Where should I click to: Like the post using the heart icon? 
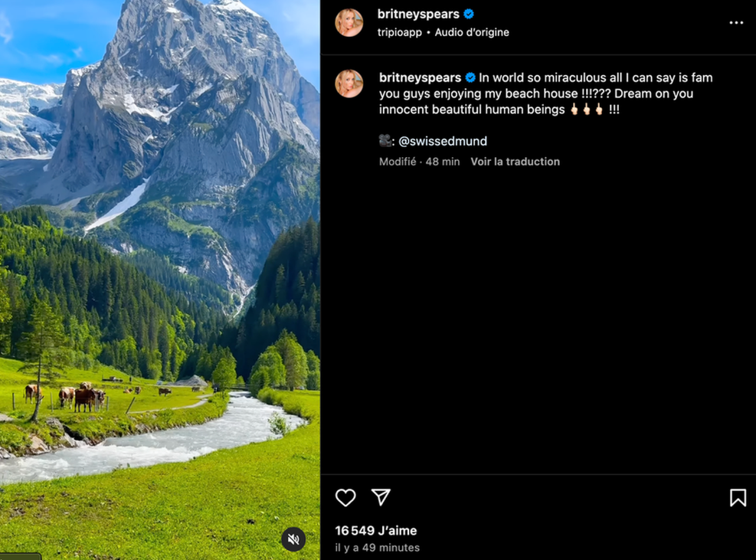pyautogui.click(x=345, y=498)
